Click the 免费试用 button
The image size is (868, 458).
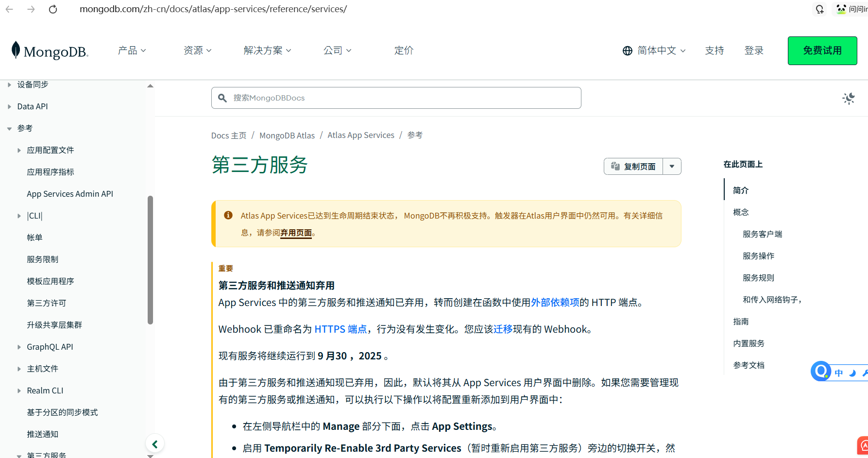(x=822, y=51)
